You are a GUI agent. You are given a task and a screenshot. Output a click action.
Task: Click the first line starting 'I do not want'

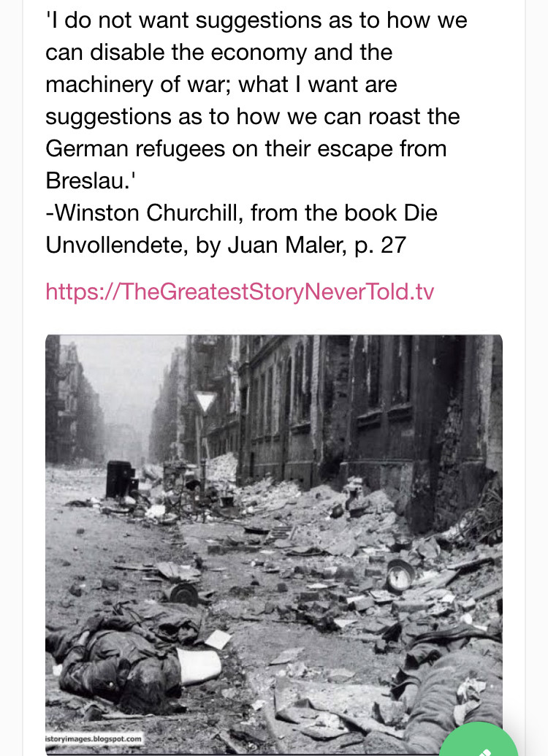(256, 20)
